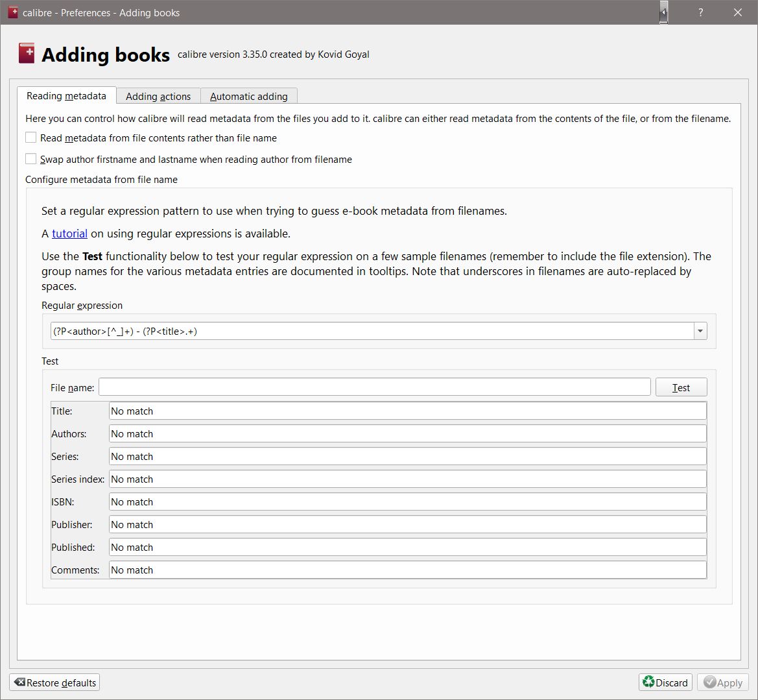The image size is (758, 700).
Task: Open the Adding actions tab
Action: coord(158,96)
